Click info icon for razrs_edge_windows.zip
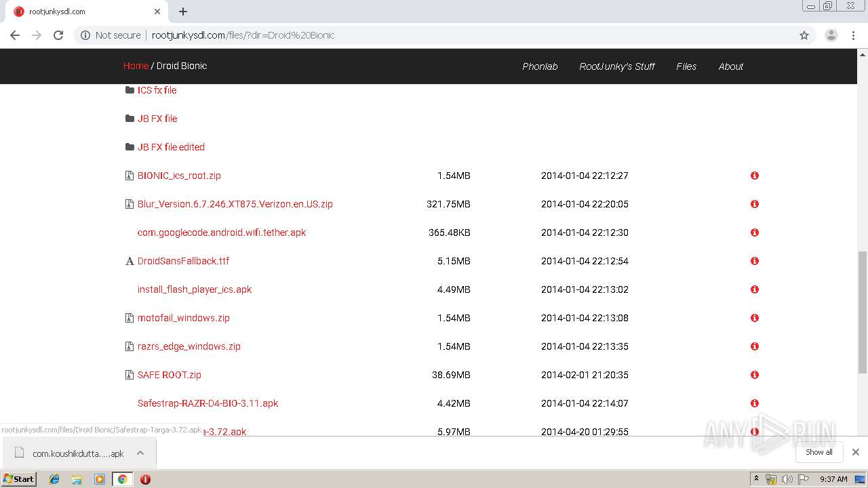The width and height of the screenshot is (868, 488). (x=754, y=346)
